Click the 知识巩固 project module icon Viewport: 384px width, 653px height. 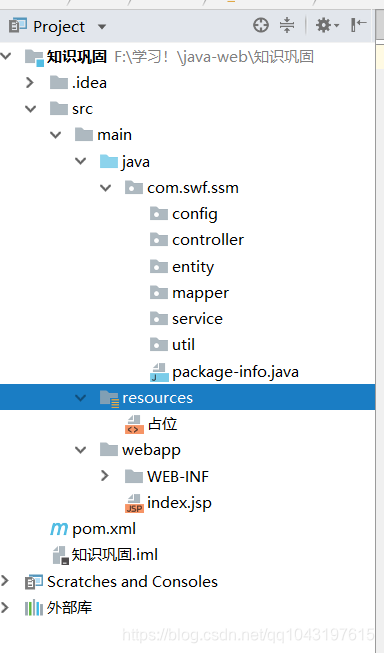(34, 57)
